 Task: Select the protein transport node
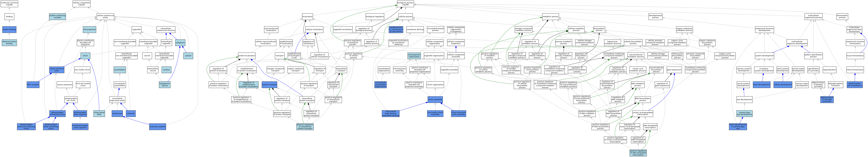(x=270, y=85)
